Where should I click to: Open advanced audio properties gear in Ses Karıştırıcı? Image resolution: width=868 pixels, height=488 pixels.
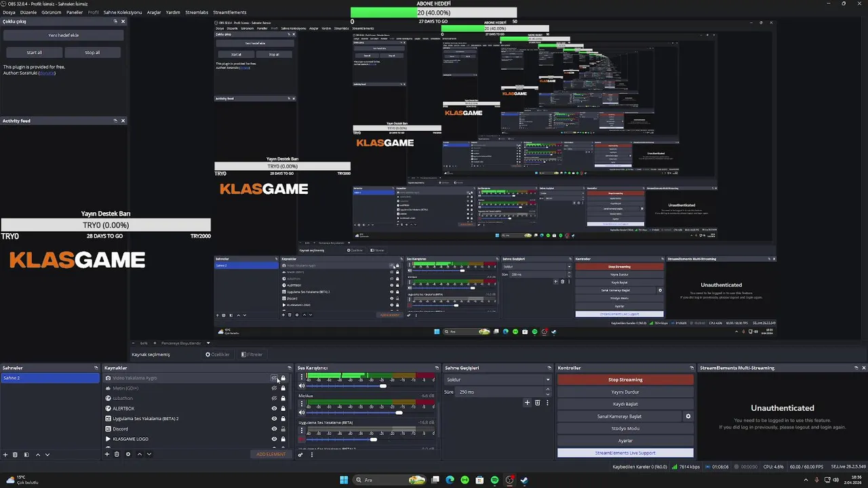pos(300,454)
